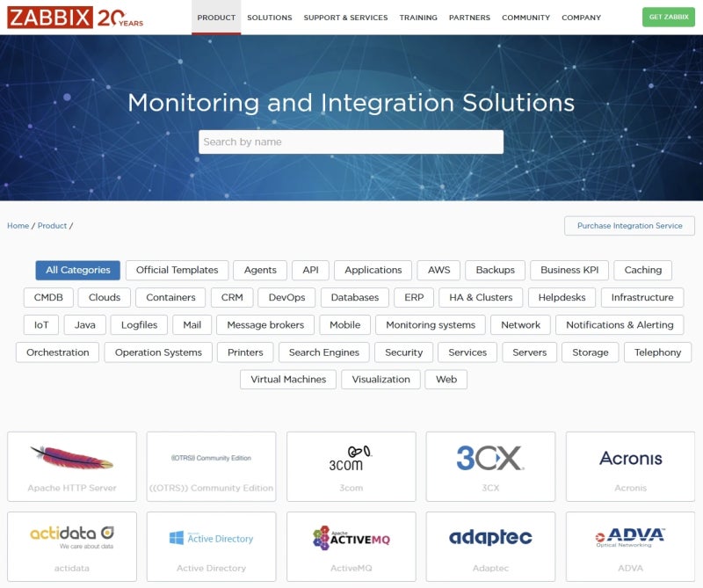The width and height of the screenshot is (703, 588).
Task: Open the COMPANY menu
Action: tap(581, 18)
